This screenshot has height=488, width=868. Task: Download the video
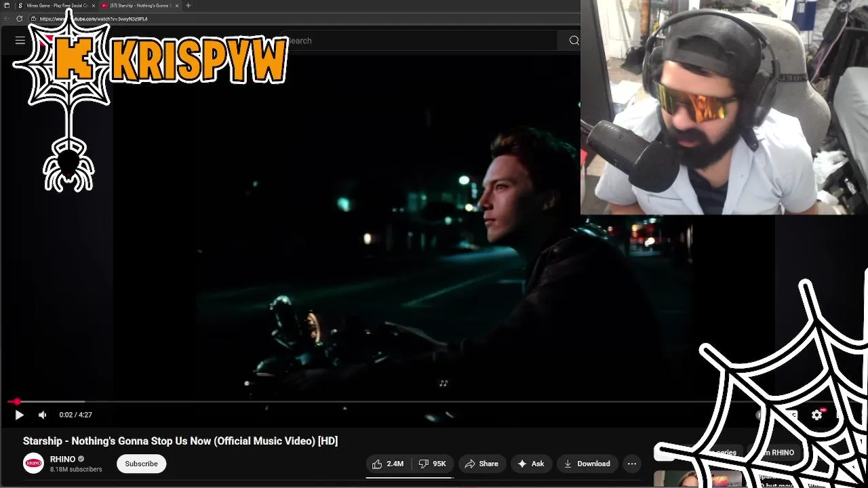click(x=587, y=464)
